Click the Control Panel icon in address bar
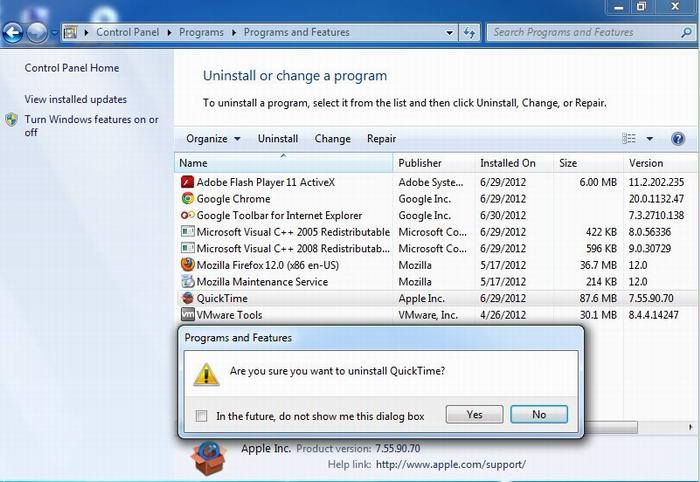This screenshot has width=700, height=482. click(70, 32)
